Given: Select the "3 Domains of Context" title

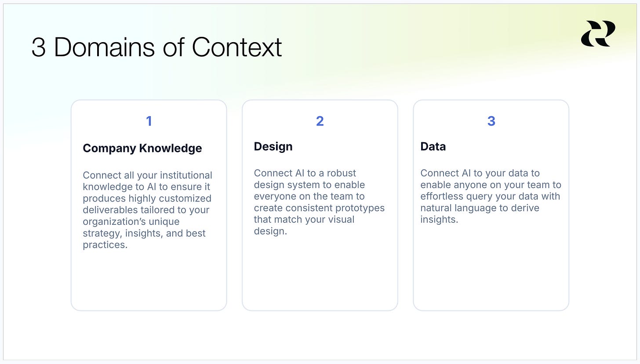Looking at the screenshot, I should pos(156,47).
